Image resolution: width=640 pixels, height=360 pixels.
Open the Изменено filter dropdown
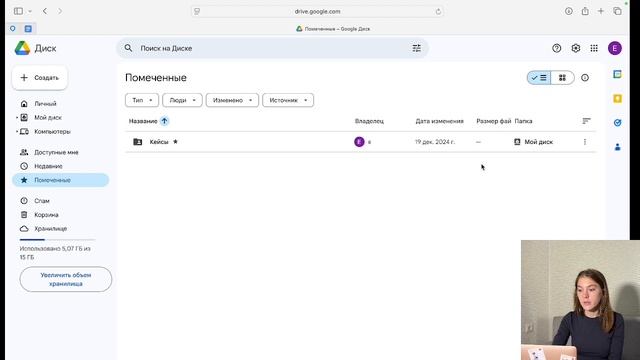coord(232,100)
